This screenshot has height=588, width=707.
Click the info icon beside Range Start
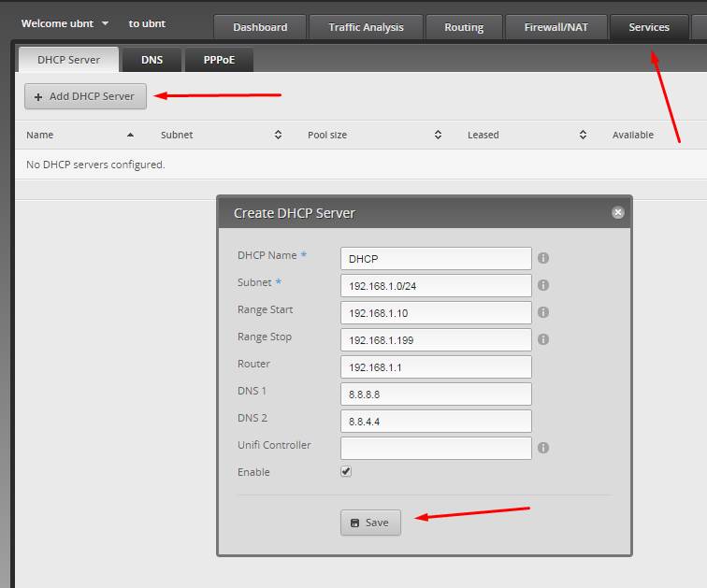(543, 312)
